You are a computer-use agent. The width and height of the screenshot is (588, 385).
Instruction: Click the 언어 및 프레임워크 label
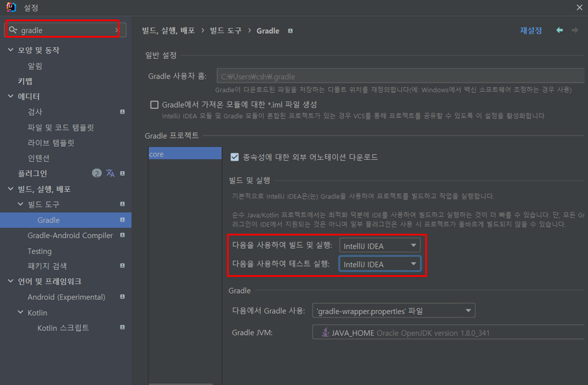pos(50,281)
